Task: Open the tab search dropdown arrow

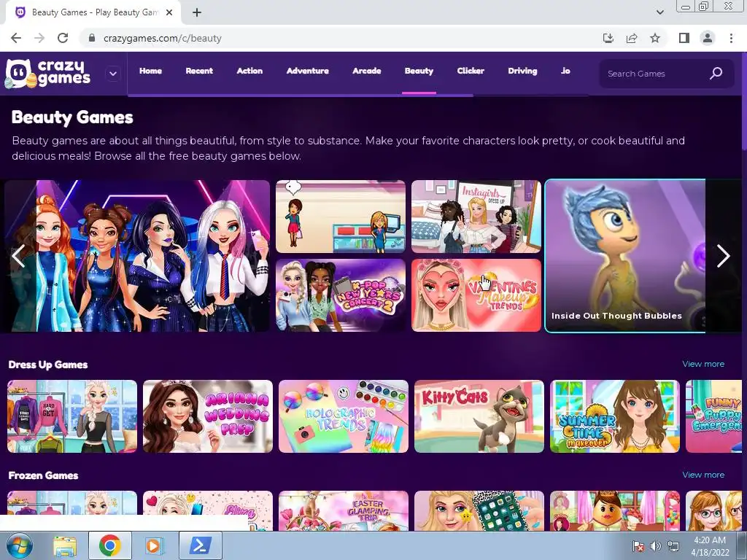Action: pos(659,12)
